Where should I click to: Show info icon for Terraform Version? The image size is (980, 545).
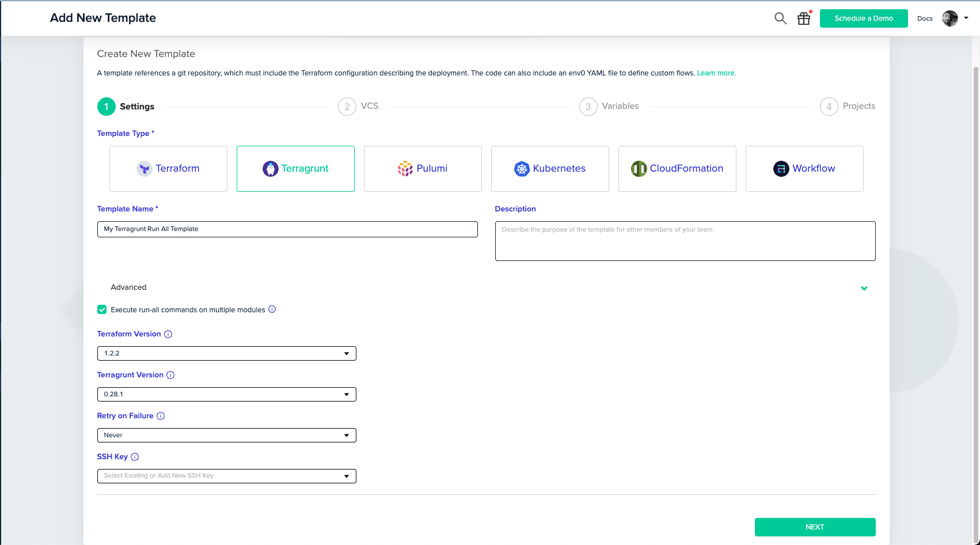coord(168,334)
